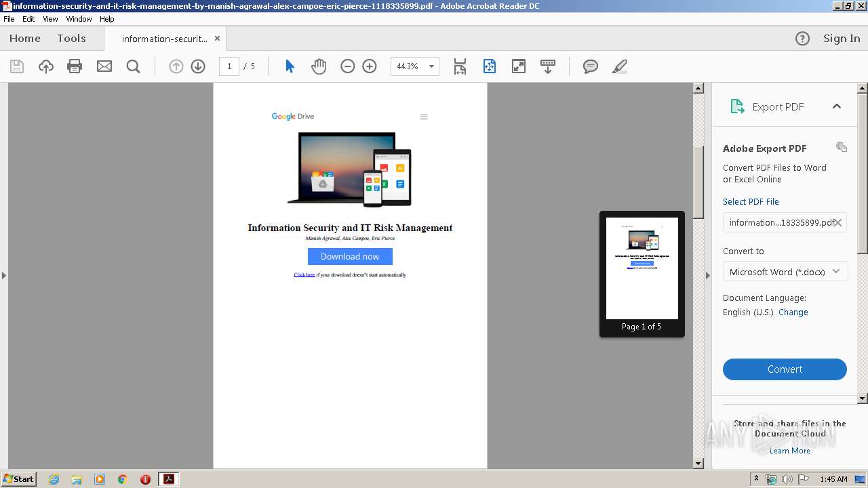Click Change document language link
Image resolution: width=868 pixels, height=488 pixels.
pyautogui.click(x=793, y=312)
